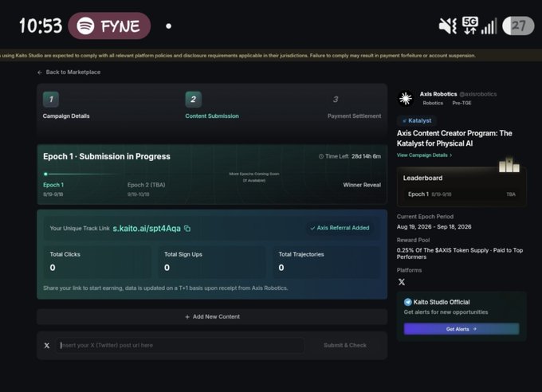Click the 'Current Epoch Period' label
The image size is (542, 392).
(425, 217)
